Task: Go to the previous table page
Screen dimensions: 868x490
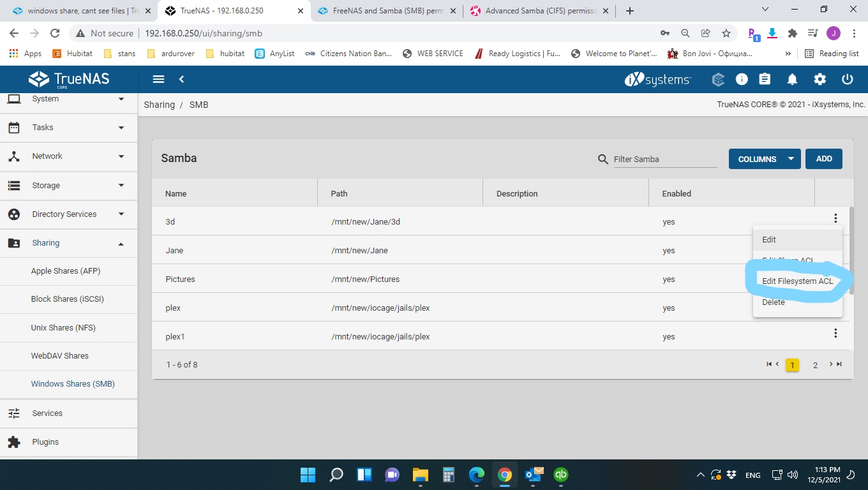Action: tap(777, 364)
